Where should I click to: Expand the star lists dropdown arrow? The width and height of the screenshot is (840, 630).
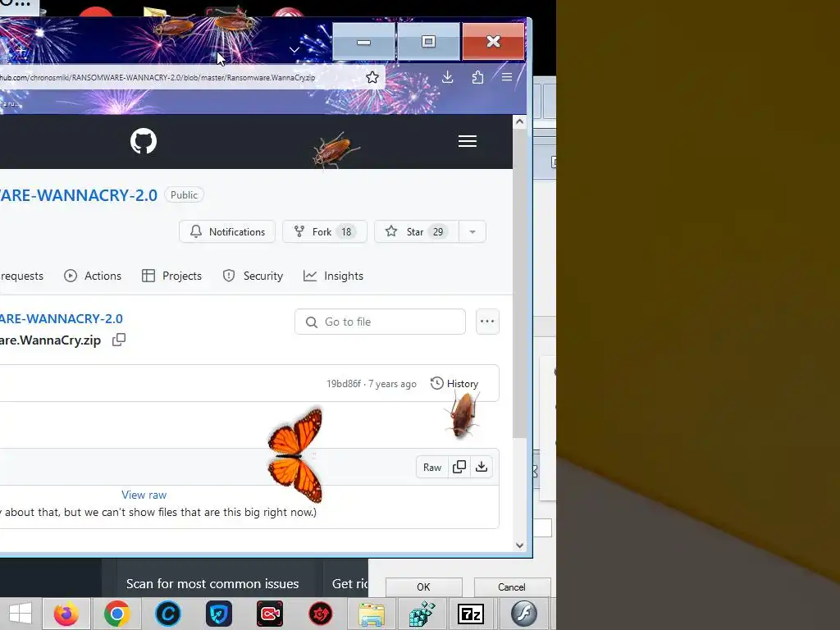472,231
